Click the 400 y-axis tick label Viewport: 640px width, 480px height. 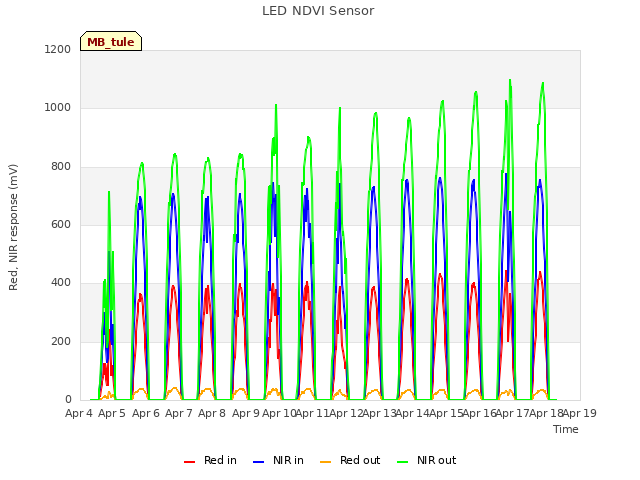point(61,283)
